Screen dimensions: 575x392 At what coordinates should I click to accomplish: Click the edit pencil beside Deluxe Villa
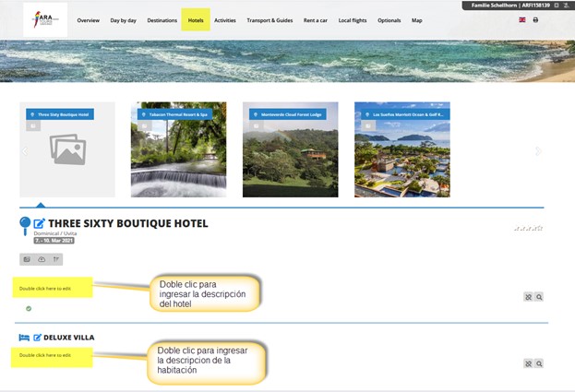(x=37, y=338)
